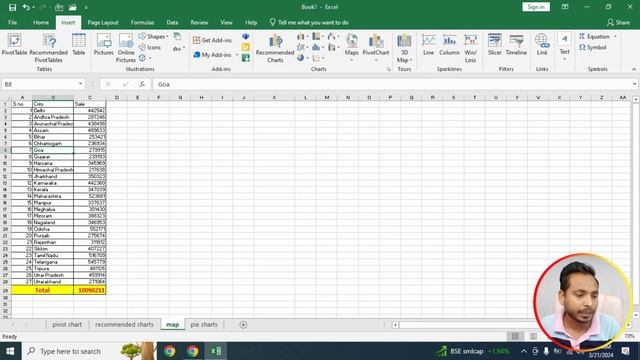Click the Insert Function fx button
640x360 pixels.
(142, 84)
